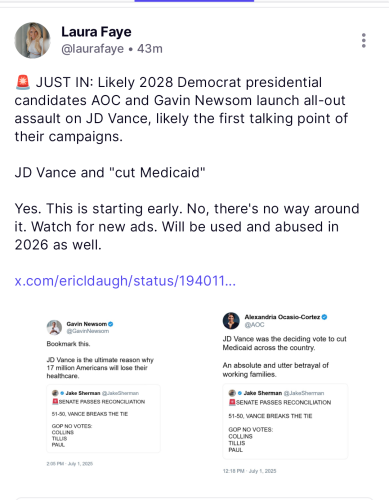This screenshot has height=500, width=389.
Task: Click Jake Sherman's avatar in Newsom's quoted tweet
Action: click(55, 393)
